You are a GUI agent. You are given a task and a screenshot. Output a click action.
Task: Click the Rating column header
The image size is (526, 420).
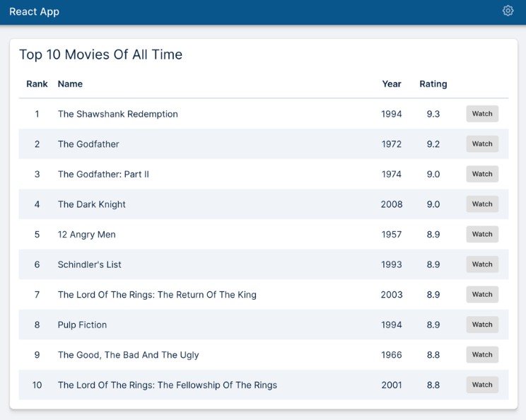point(433,84)
